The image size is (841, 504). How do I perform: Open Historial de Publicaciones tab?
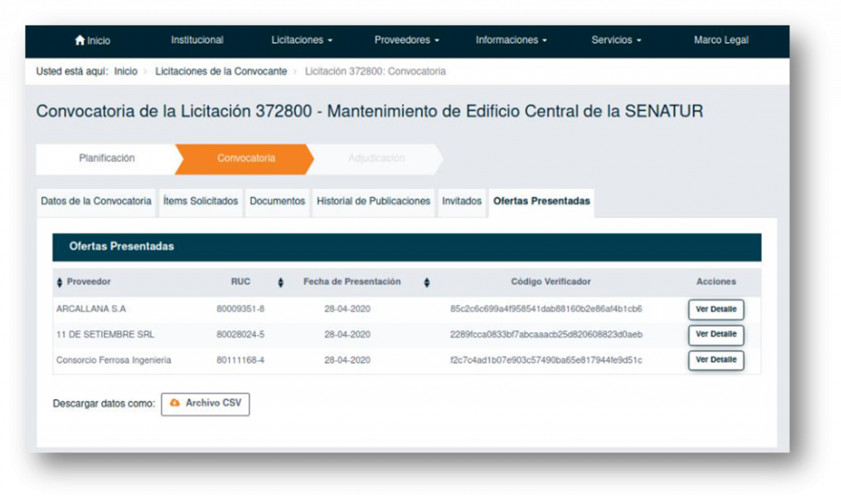pyautogui.click(x=374, y=201)
